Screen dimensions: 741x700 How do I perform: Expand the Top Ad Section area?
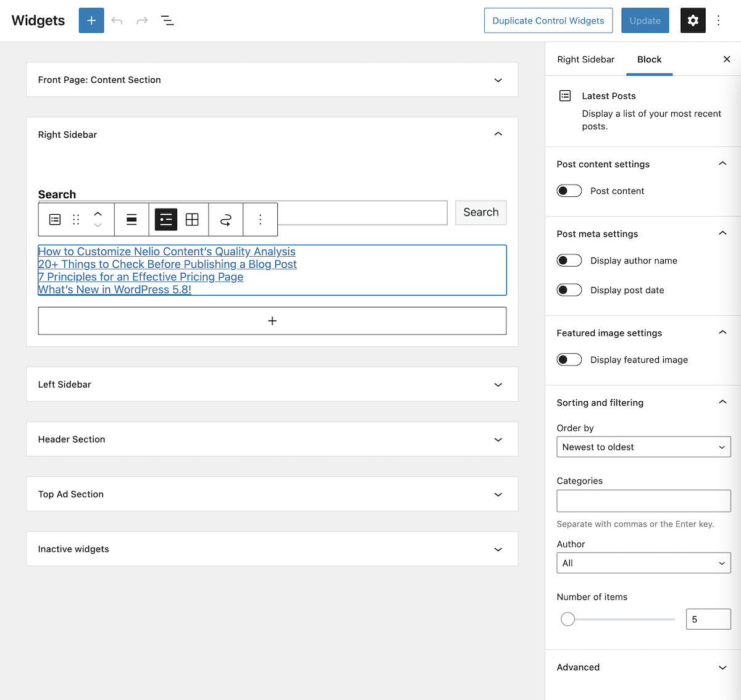click(x=272, y=494)
